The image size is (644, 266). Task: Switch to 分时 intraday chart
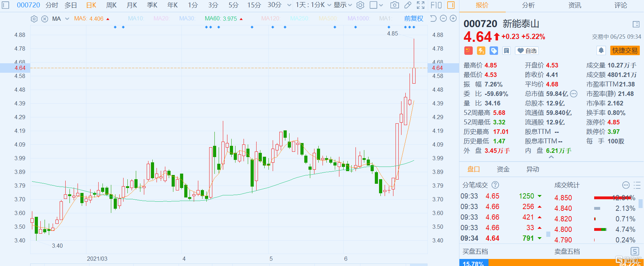(x=52, y=5)
